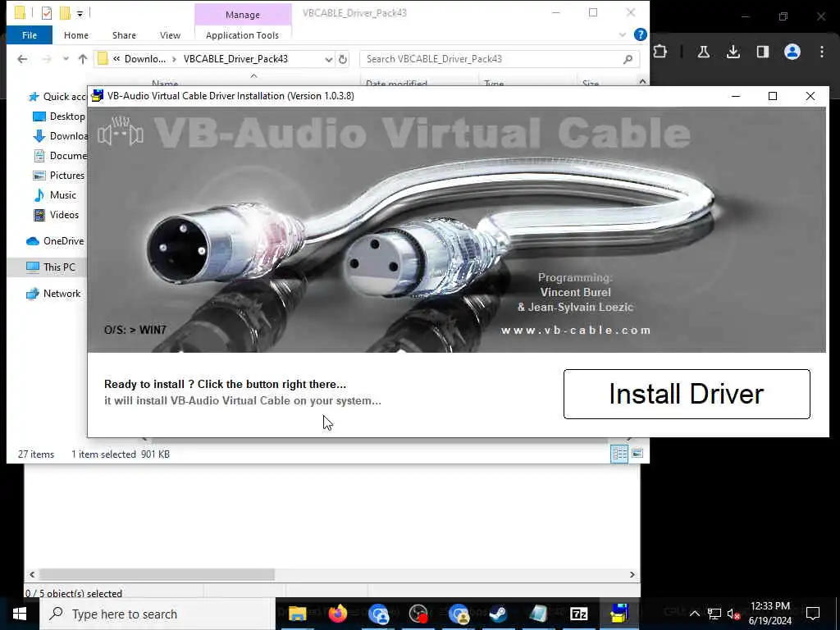
Task: Open the View ribbon tab
Action: [x=170, y=35]
